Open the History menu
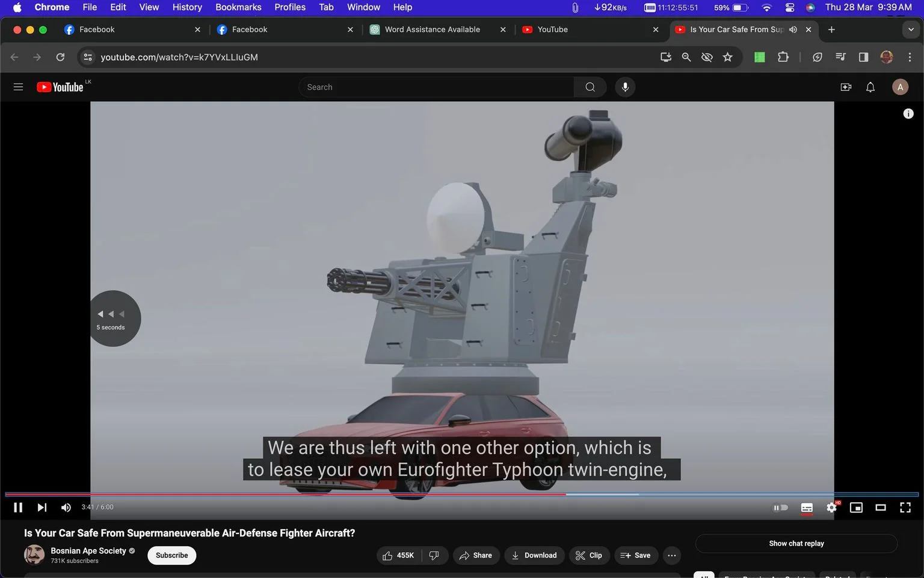 (x=187, y=7)
